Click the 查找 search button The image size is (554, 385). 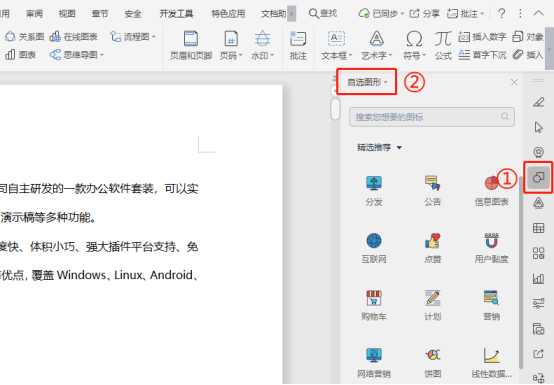(323, 13)
